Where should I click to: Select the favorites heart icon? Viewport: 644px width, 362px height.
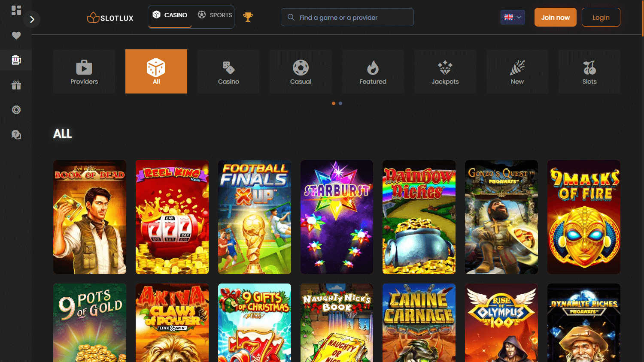pos(16,36)
